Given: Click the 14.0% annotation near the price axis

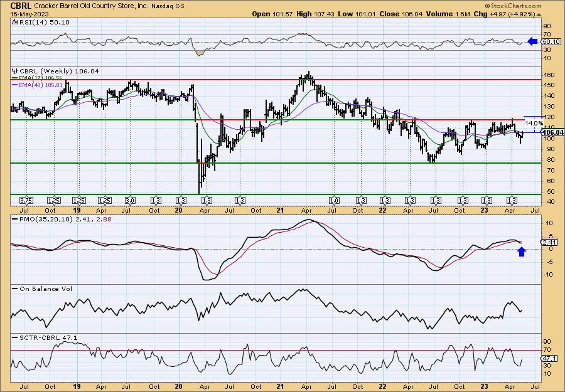Looking at the screenshot, I should 534,124.
